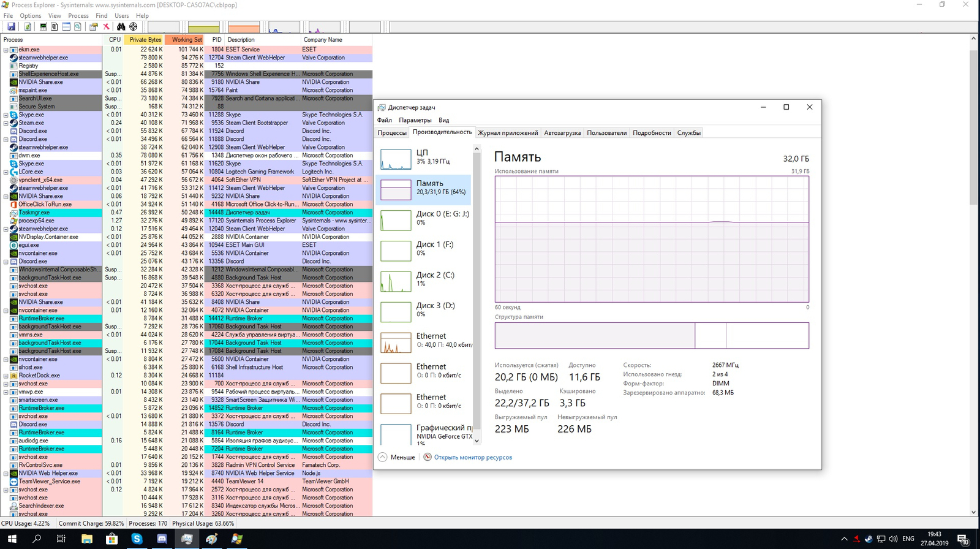Click the Task Manager taskbar icon

[187, 539]
